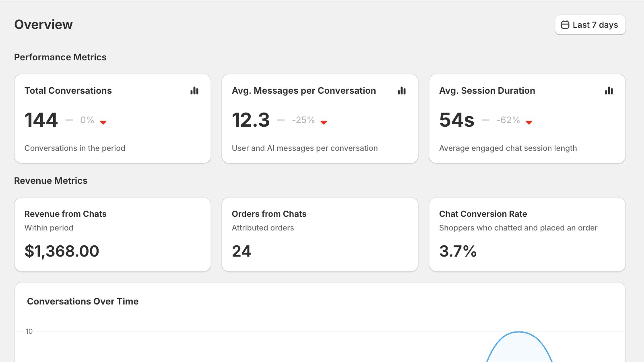Click the -62% change indicator

click(x=508, y=120)
